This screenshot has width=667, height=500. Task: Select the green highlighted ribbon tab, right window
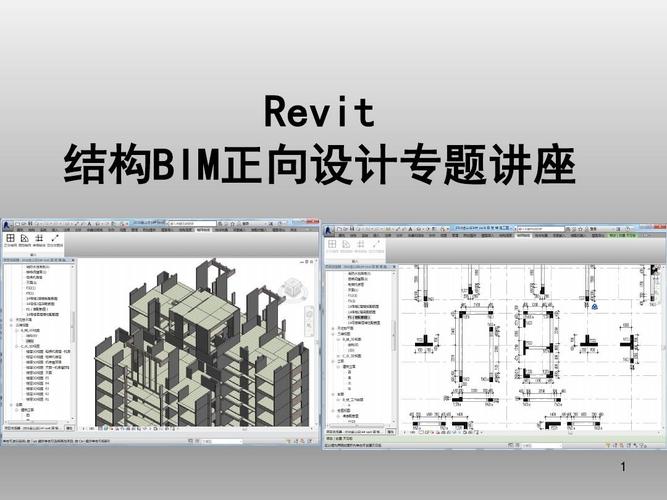(622, 235)
